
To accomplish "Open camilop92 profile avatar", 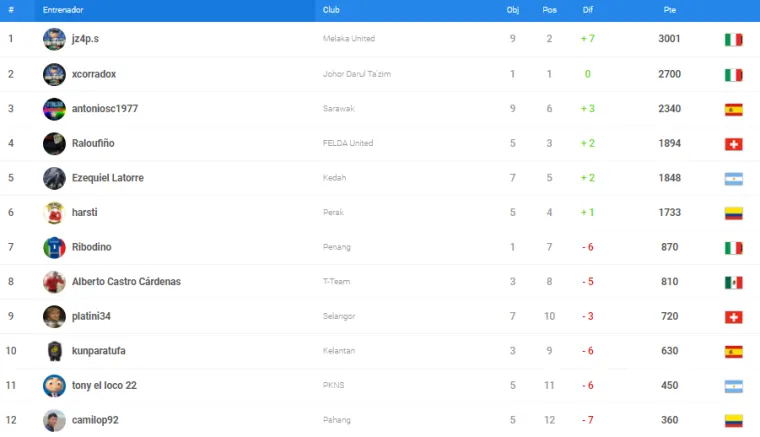I will coord(54,421).
